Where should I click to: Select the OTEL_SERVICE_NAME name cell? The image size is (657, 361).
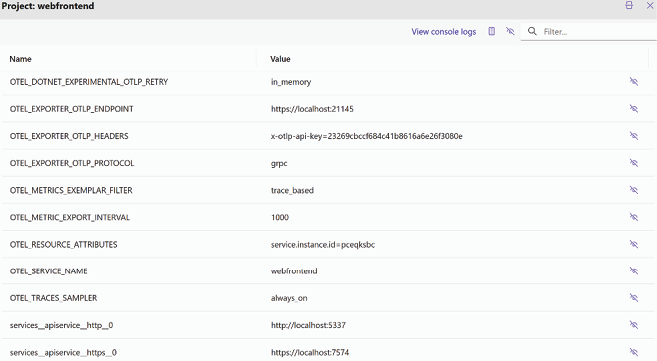pyautogui.click(x=49, y=271)
